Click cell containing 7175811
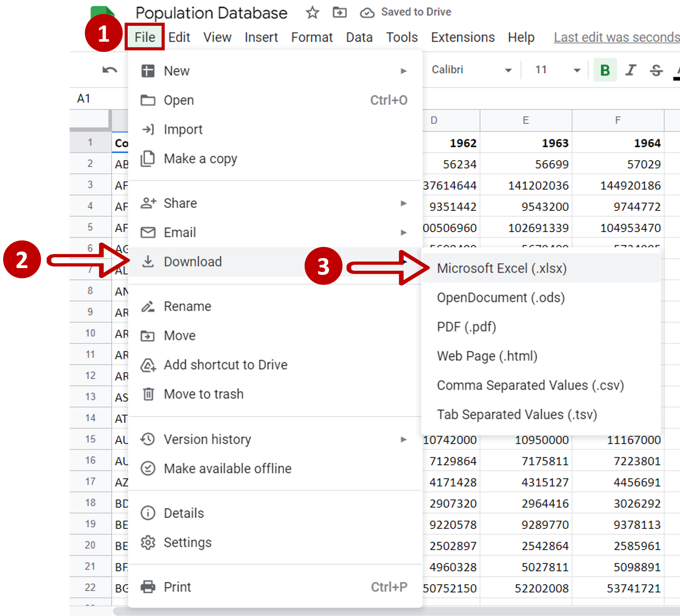Screen dimensions: 680x616 (x=526, y=461)
